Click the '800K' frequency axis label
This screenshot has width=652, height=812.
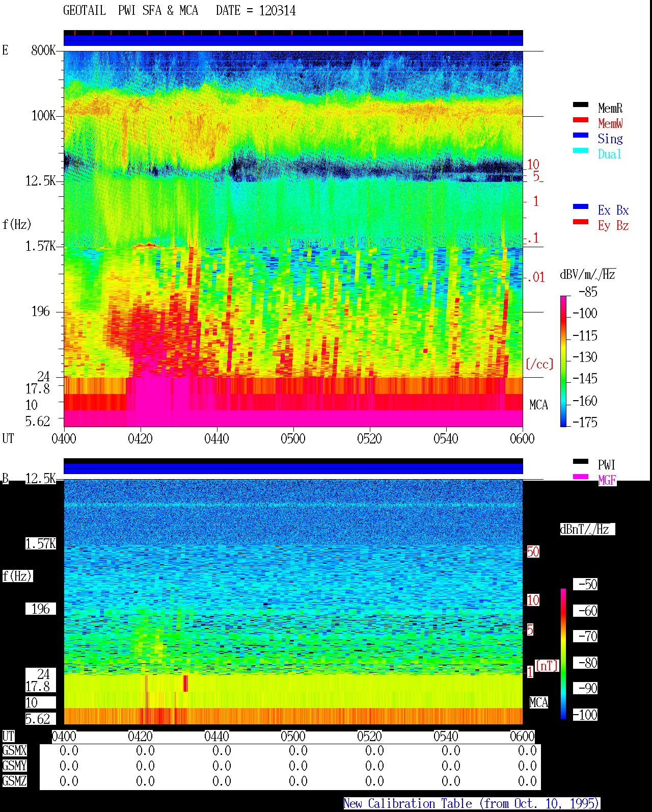43,50
